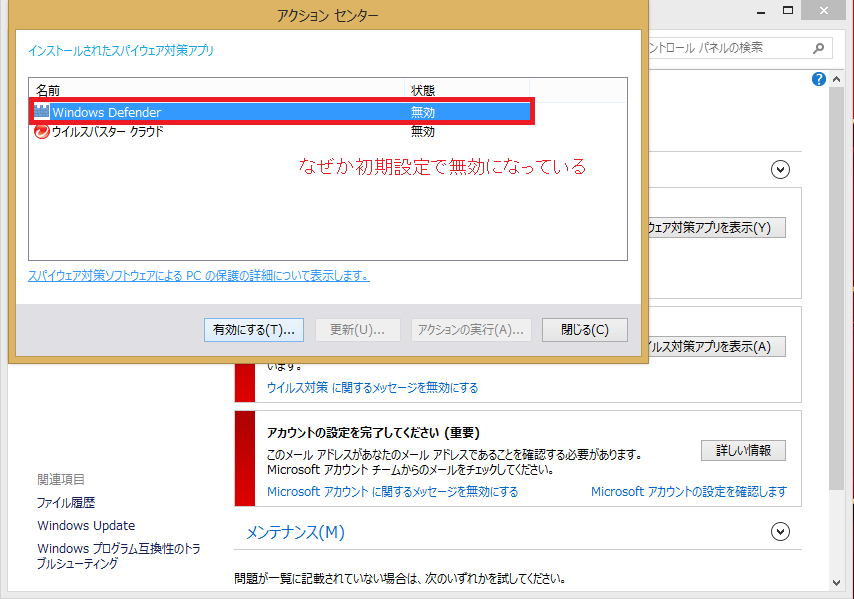Click the 無効 status of ウイルスバスター クラウド

(423, 131)
